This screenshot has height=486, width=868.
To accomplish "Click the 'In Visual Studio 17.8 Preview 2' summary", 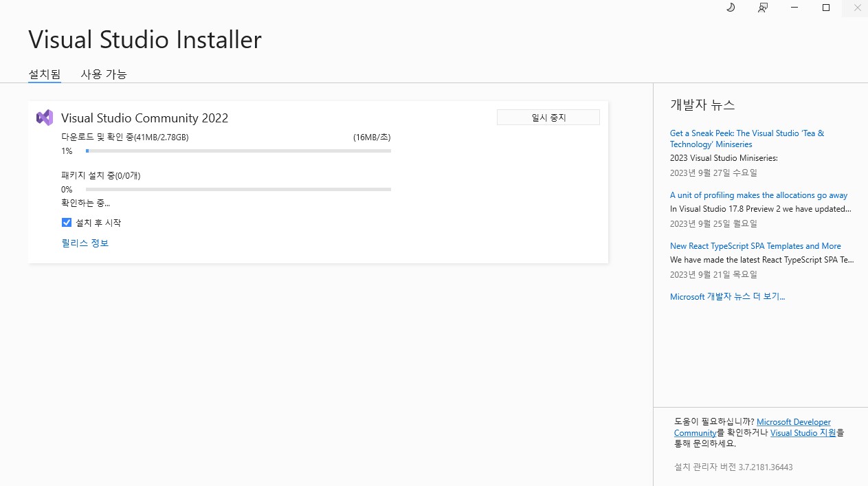I will tap(761, 208).
